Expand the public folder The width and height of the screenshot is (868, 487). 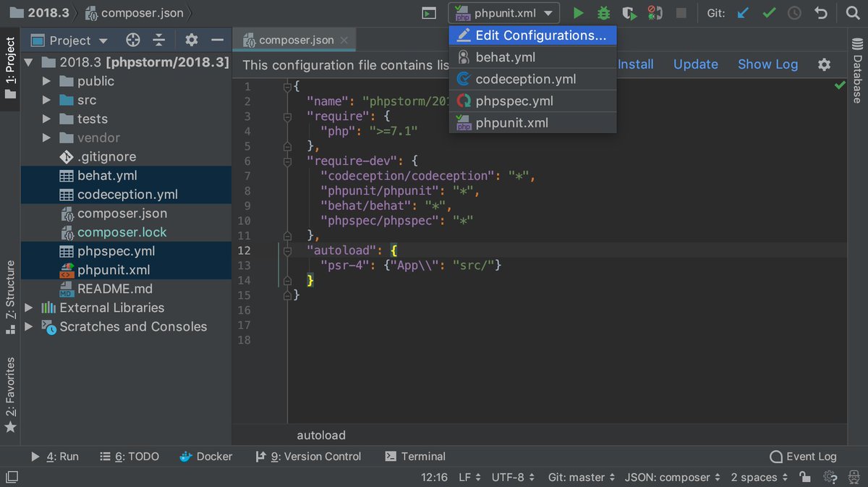point(47,81)
